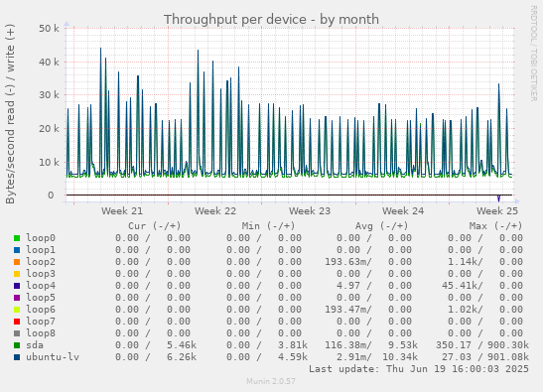Click the loop1 blue legend swatch
The height and width of the screenshot is (392, 543).
click(x=17, y=250)
